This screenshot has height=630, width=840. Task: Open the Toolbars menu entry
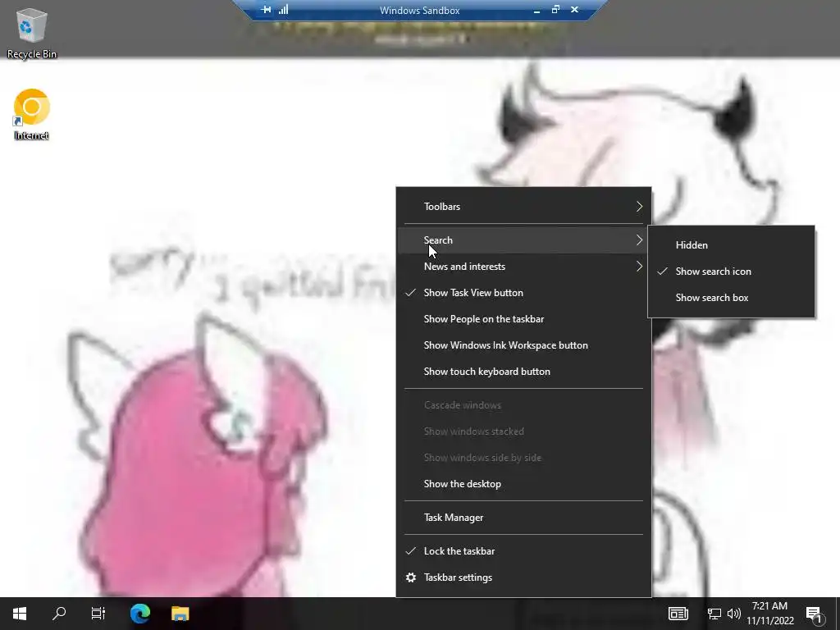pos(523,206)
